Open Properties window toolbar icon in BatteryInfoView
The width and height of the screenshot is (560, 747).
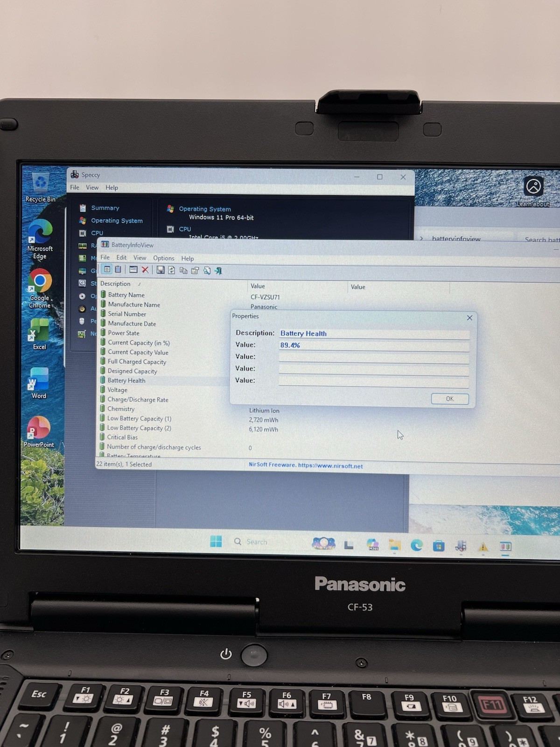click(133, 270)
